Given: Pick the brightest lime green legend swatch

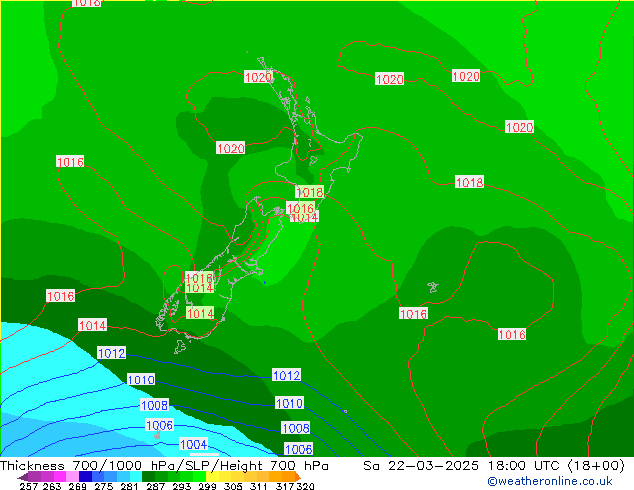Looking at the screenshot, I should coord(199,476).
